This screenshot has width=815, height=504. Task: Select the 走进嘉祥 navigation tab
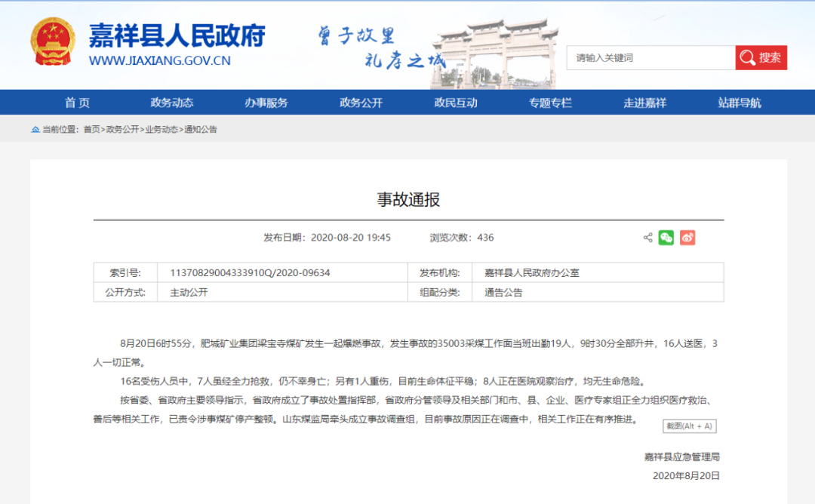pyautogui.click(x=644, y=102)
